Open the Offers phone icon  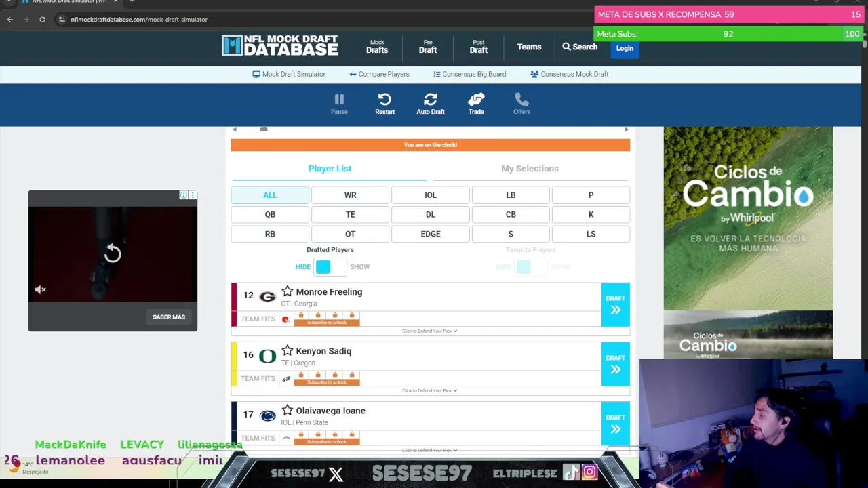tap(521, 104)
